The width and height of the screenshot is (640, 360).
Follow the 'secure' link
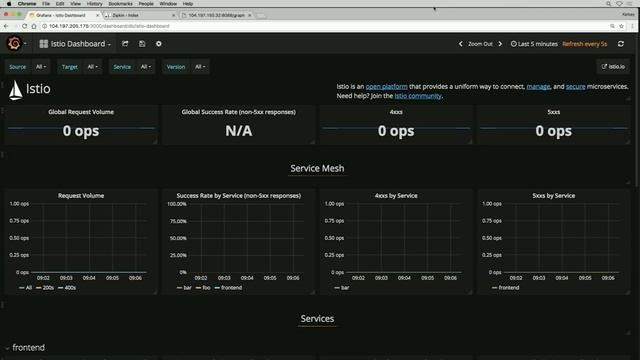tap(576, 87)
